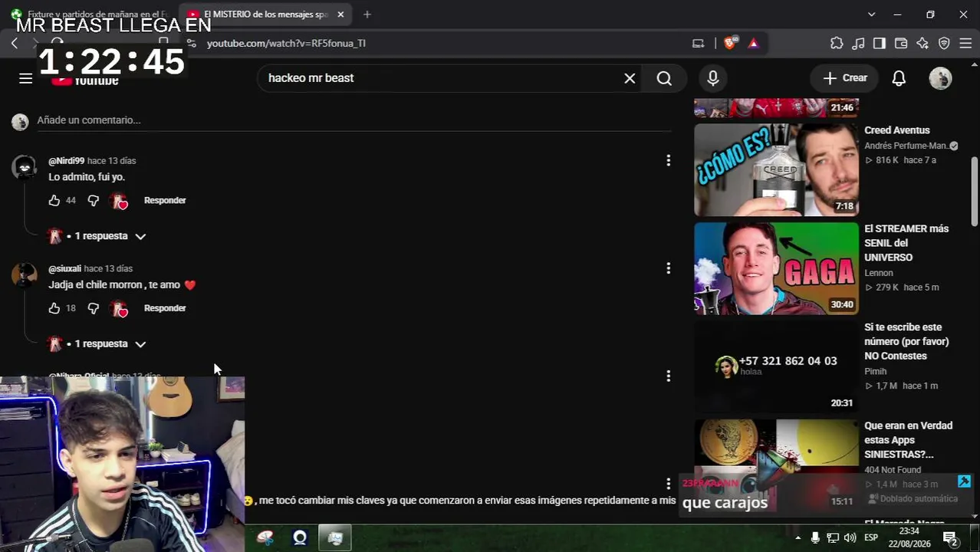
Task: Open browser extensions puzzle icon
Action: click(x=837, y=43)
